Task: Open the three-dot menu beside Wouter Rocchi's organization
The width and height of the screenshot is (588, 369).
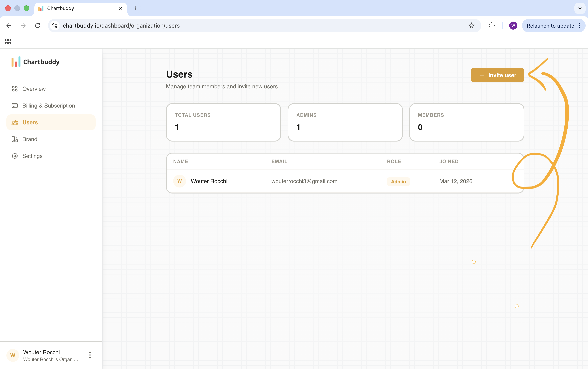Action: click(90, 355)
